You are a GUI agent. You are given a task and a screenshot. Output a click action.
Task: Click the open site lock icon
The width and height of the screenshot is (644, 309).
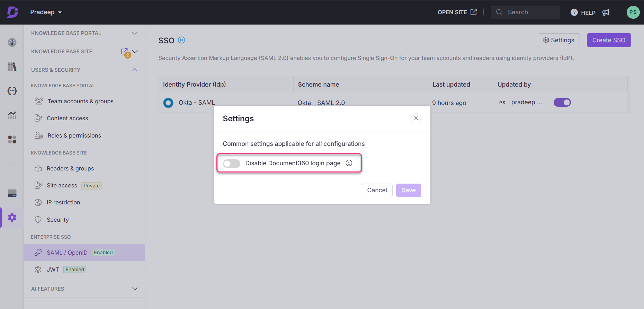[x=125, y=53]
